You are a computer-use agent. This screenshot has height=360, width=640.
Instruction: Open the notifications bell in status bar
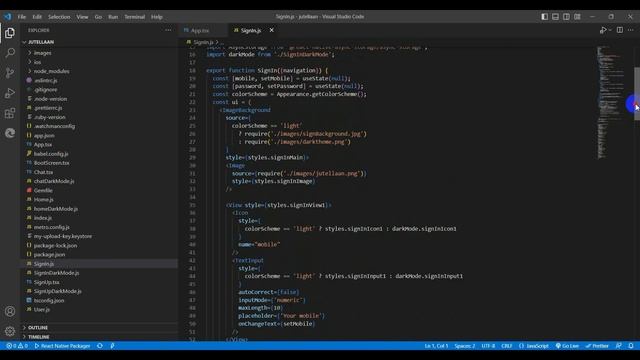631,346
